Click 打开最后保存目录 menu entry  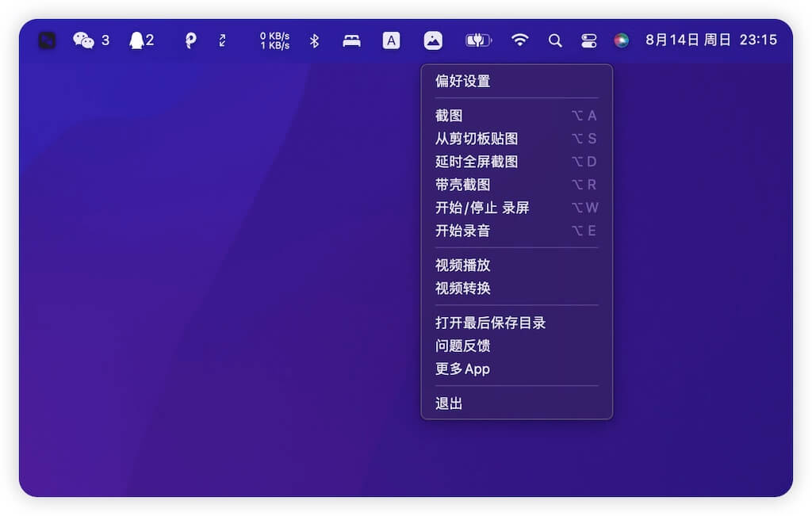(491, 323)
